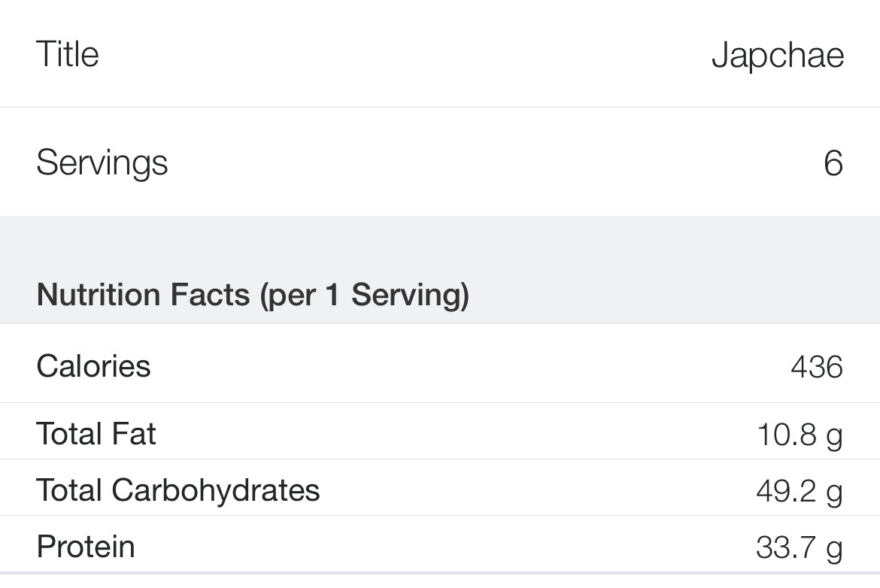Viewport: 880px width, 588px height.
Task: Click the Total Fat label
Action: (96, 434)
